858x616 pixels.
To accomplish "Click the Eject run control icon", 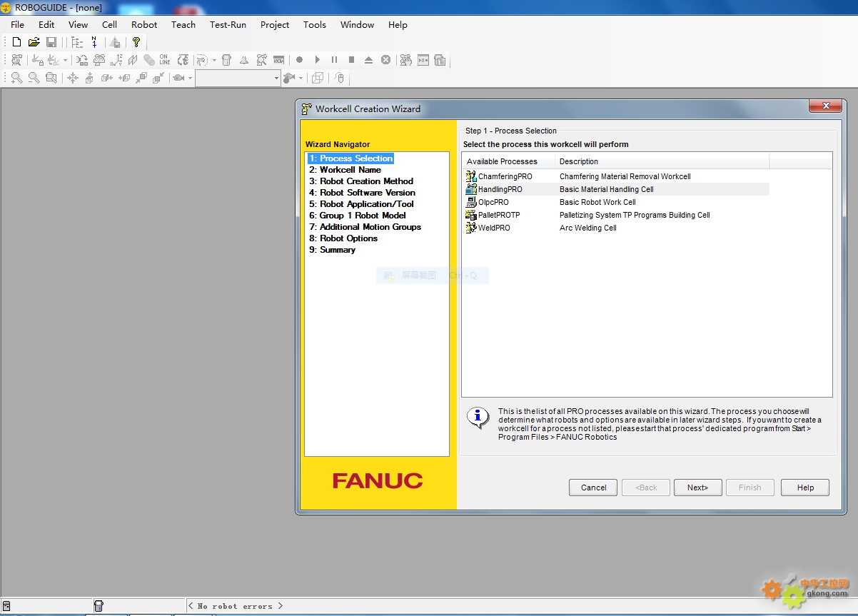I will click(368, 60).
